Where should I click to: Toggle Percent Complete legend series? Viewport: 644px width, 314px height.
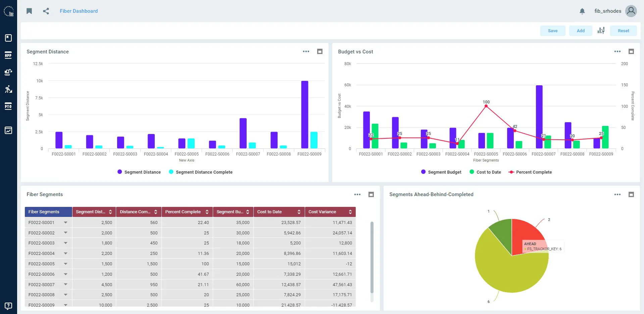tap(530, 172)
